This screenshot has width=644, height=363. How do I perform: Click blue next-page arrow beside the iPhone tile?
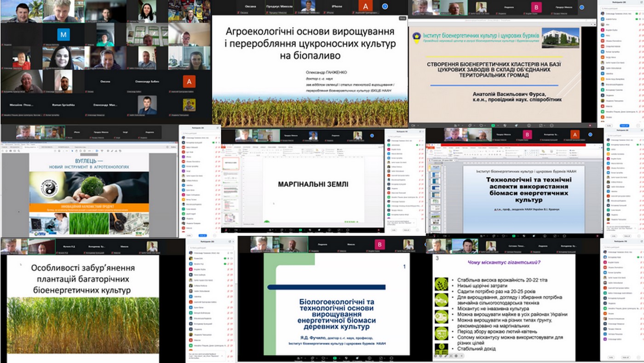point(385,6)
